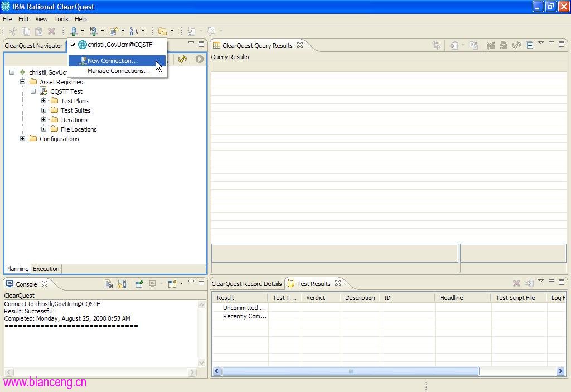Open the Open Console dropdown arrow
571x392 pixels.
(181, 284)
